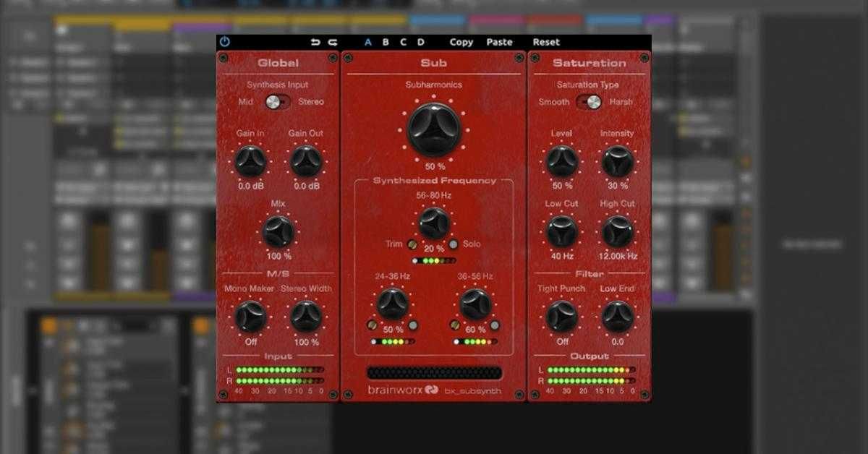868x454 pixels.
Task: Toggle the plugin power bypass icon
Action: tap(225, 42)
